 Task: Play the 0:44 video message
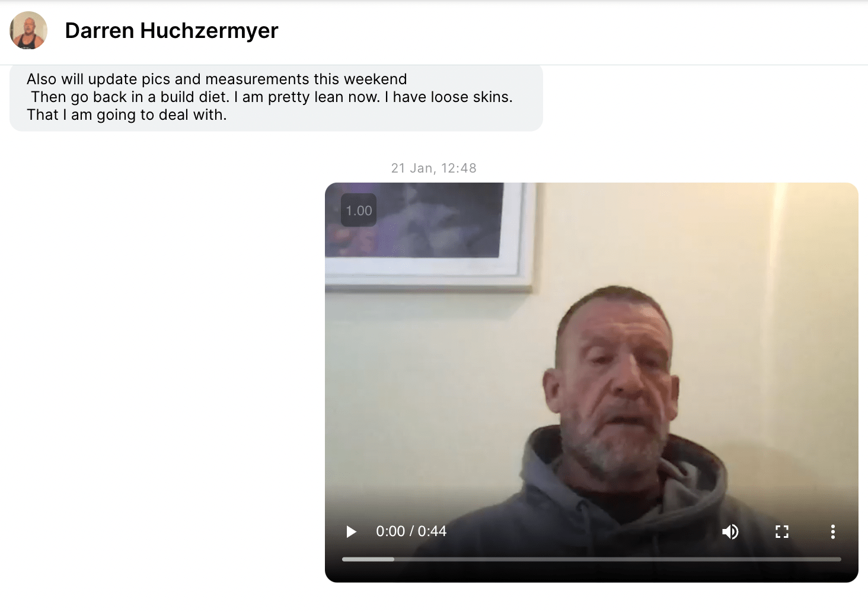pyautogui.click(x=351, y=531)
